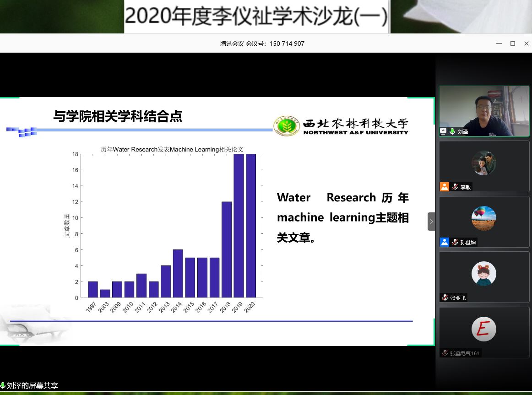532x395 pixels.
Task: Click 孙世坤's muted microphone icon
Action: click(x=455, y=242)
